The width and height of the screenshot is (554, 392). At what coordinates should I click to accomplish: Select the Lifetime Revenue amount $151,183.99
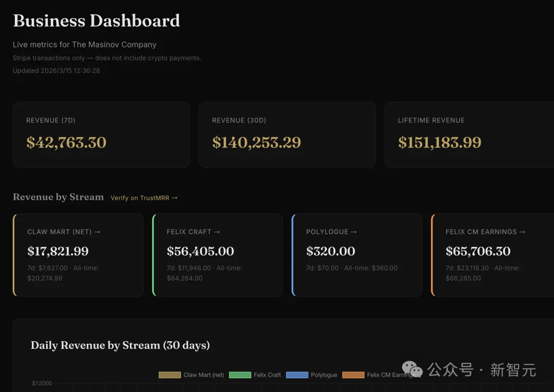click(x=440, y=142)
